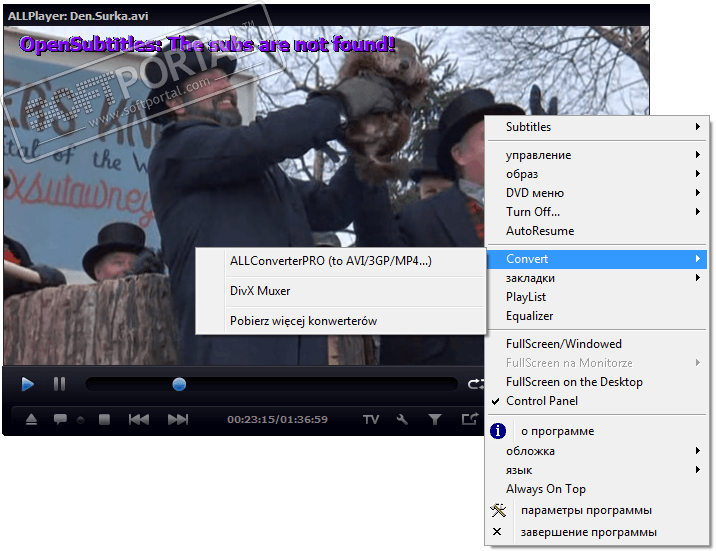Stop playback with the square icon
The width and height of the screenshot is (716, 551).
[104, 419]
